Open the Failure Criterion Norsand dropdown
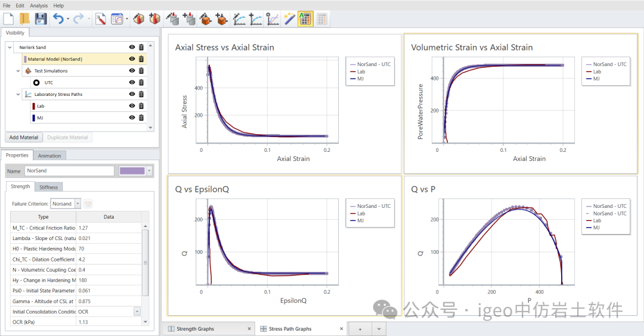Screen dimensions: 644x336 click(x=78, y=204)
